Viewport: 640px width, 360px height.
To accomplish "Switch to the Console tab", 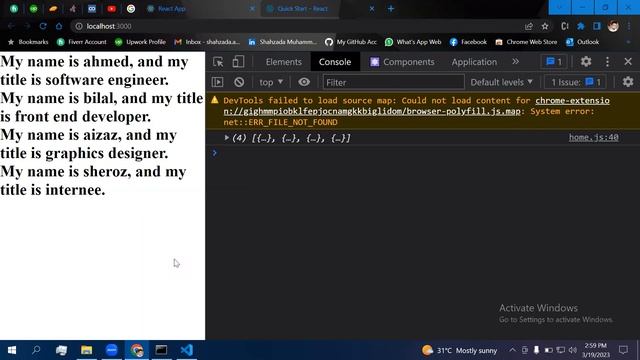I will 335,62.
